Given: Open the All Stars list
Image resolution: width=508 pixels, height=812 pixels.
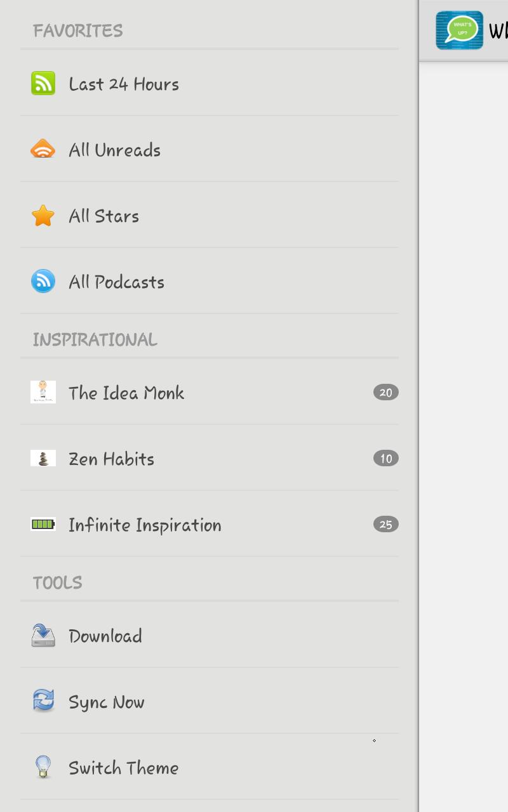Looking at the screenshot, I should click(x=210, y=215).
